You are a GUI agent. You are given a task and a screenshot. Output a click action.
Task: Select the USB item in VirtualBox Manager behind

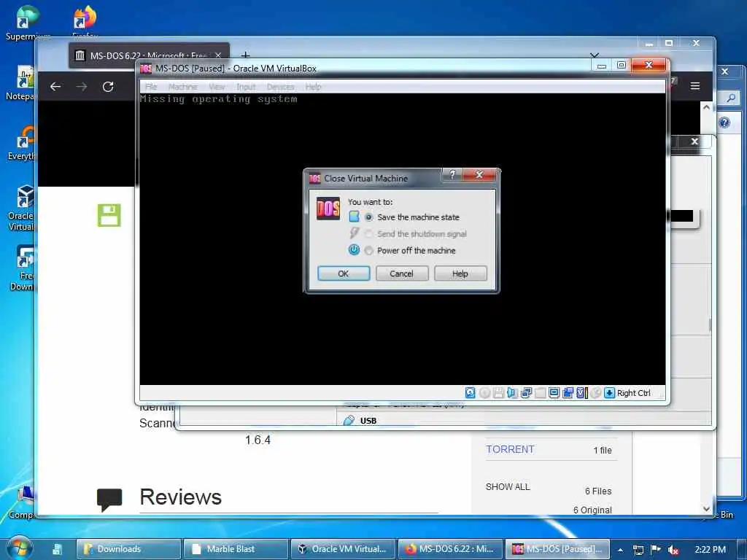click(x=368, y=421)
